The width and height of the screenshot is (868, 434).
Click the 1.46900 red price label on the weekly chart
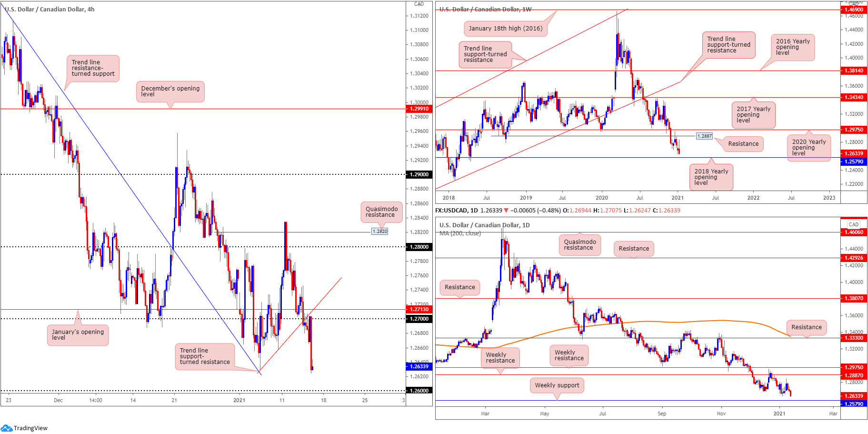pos(854,10)
